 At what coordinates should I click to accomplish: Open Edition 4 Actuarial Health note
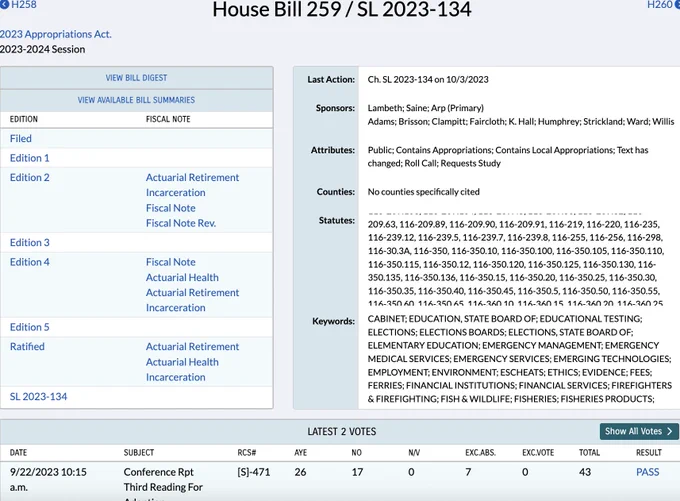[x=182, y=278]
